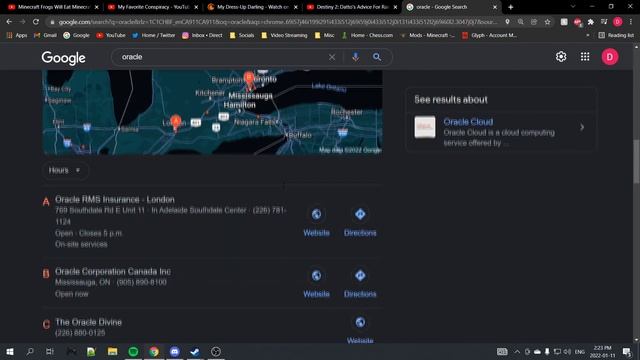Open Spotify from the taskbar
Image resolution: width=640 pixels, height=360 pixels.
[x=133, y=351]
